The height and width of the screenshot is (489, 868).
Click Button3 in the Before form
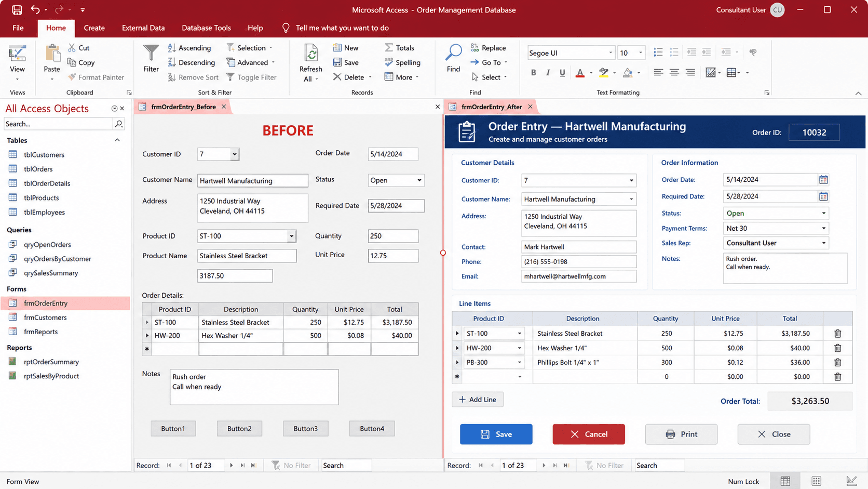305,429
